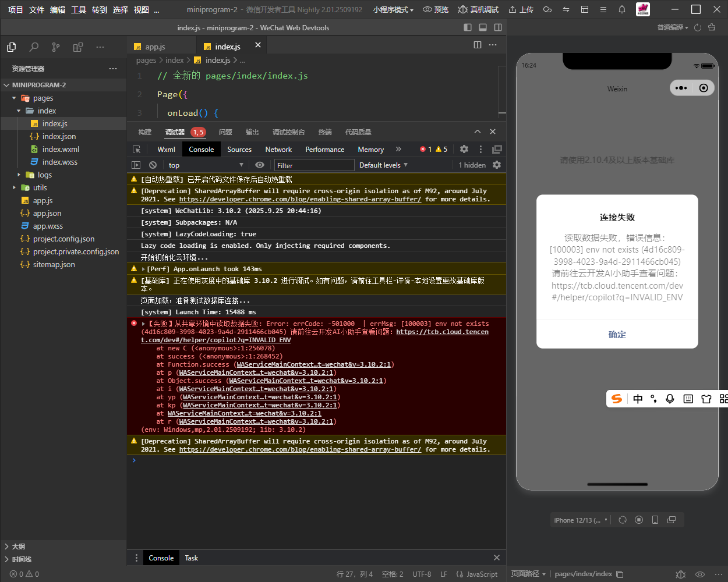The height and width of the screenshot is (582, 728).
Task: Open the 小程序模式 mode dropdown
Action: pos(393,10)
